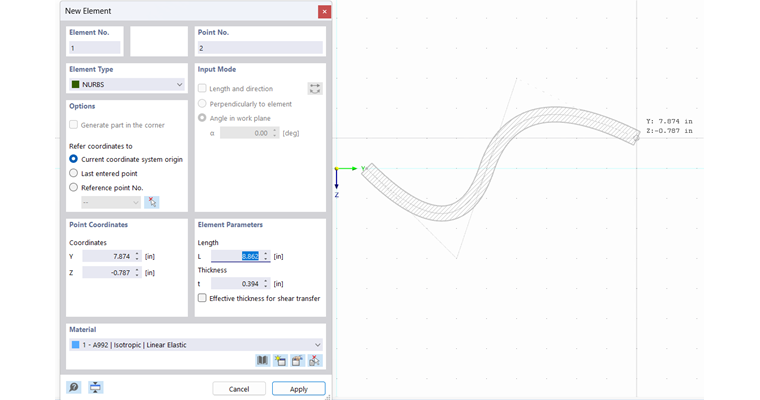Click the Z coordinate spinner arrows
Screen dimensions: 760x400
click(137, 272)
